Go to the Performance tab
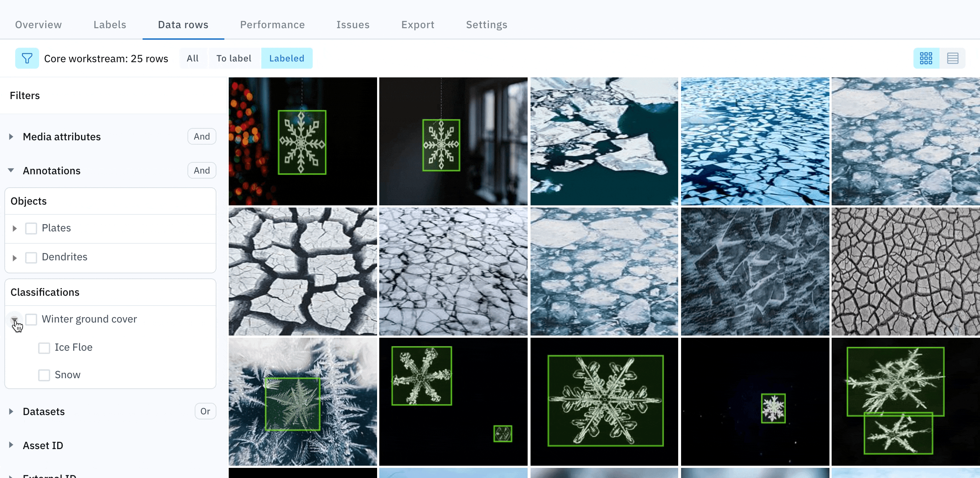980x478 pixels. [x=273, y=25]
